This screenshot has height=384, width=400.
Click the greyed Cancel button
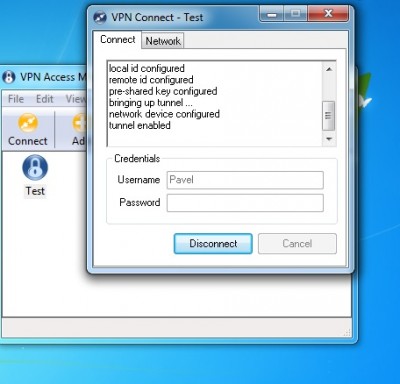[x=297, y=244]
